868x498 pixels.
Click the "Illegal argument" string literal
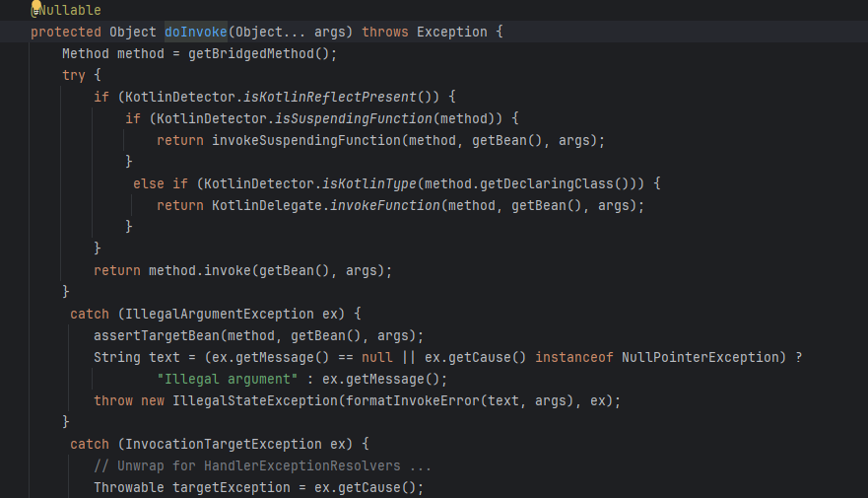[228, 379]
